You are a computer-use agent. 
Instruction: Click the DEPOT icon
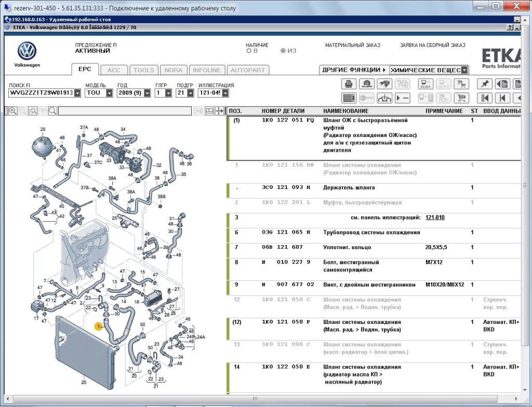coord(443,84)
